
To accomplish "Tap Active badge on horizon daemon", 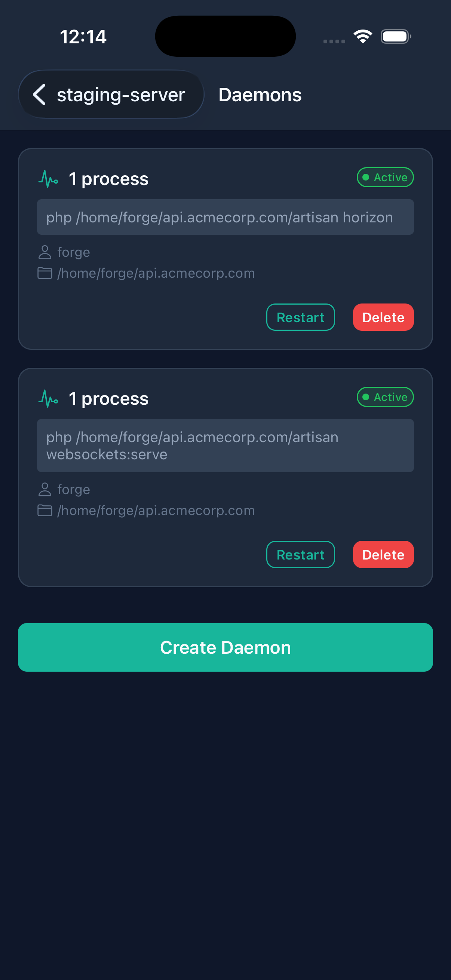I will pos(385,177).
